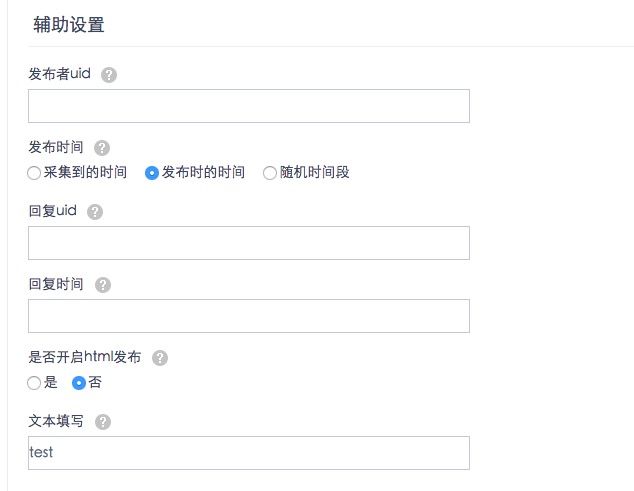
Task: Click into the 回复uid text field
Action: click(249, 243)
